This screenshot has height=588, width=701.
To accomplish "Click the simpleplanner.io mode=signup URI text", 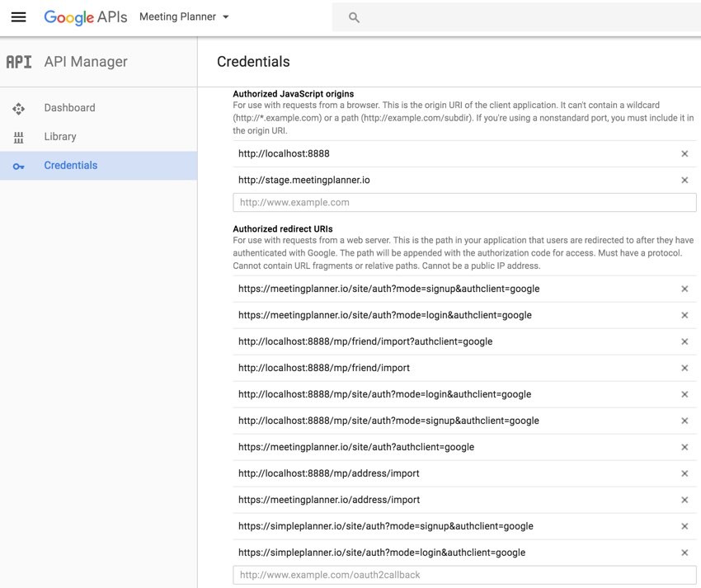I will 386,526.
